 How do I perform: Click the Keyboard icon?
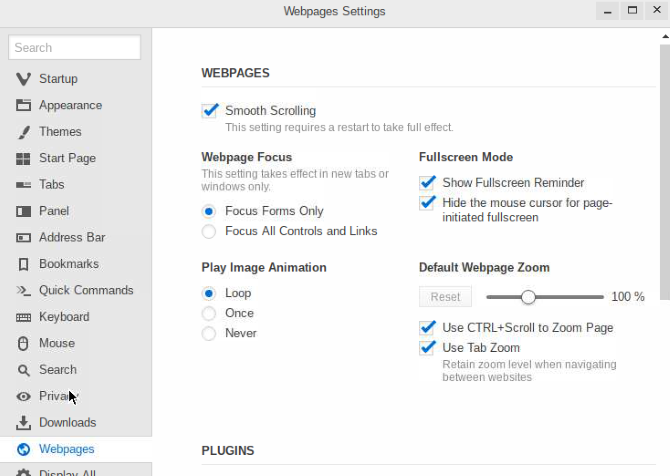coord(23,317)
